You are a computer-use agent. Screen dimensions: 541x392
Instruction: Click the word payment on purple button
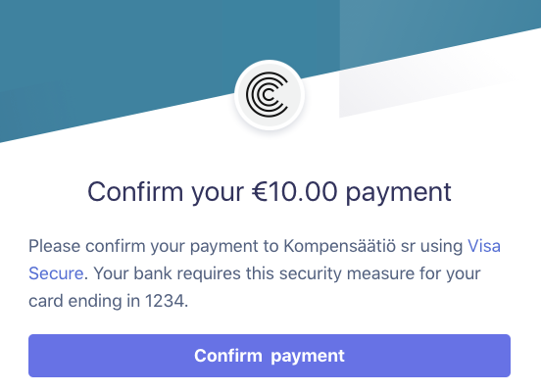[308, 357]
